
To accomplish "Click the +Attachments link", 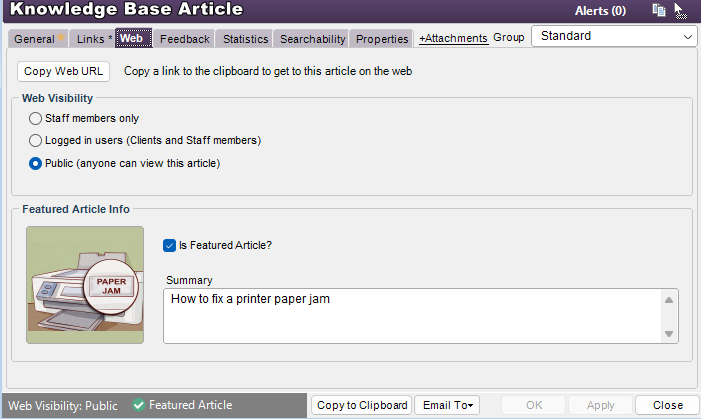I will 453,38.
